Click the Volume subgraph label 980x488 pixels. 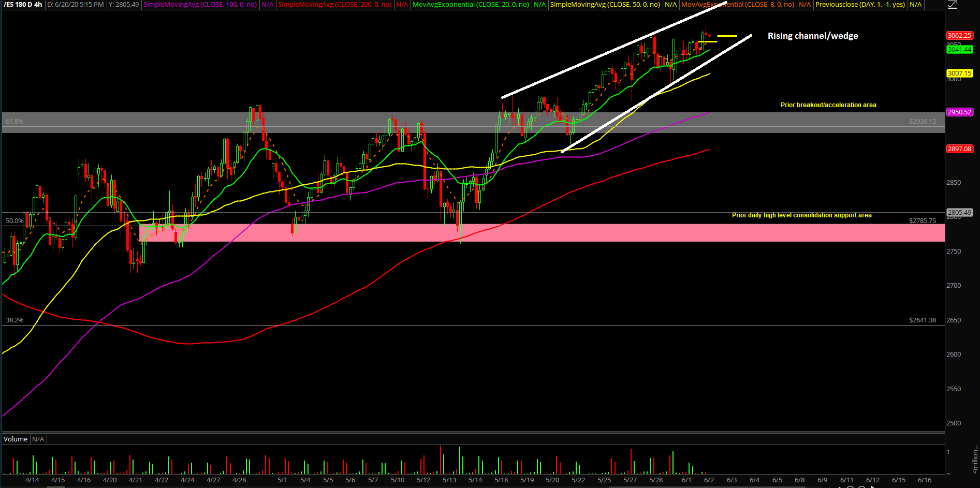tap(16, 439)
